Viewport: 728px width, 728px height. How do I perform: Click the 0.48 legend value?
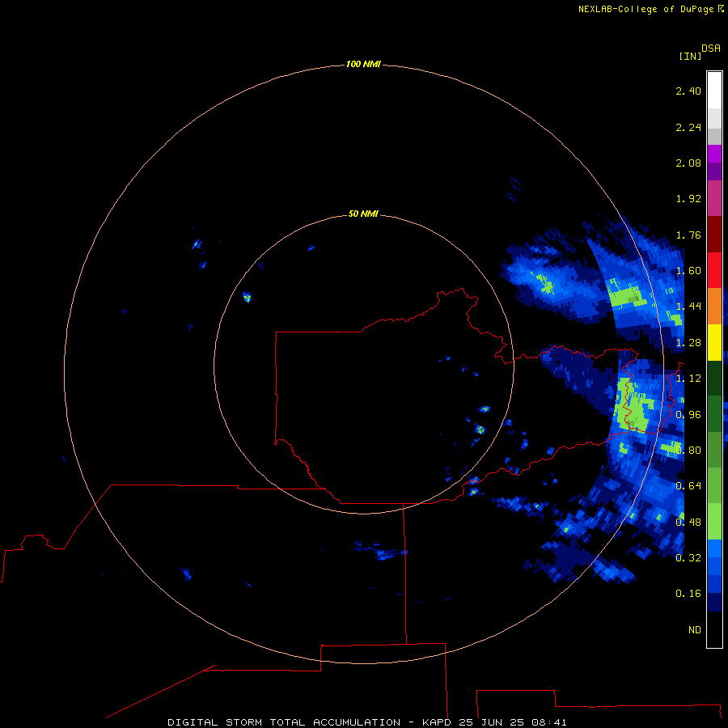[x=688, y=522]
